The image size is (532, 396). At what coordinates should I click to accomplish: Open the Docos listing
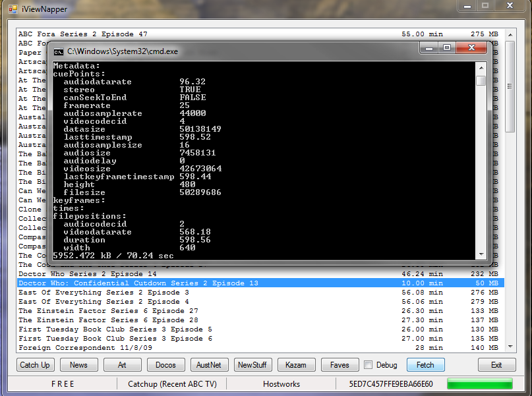[165, 365]
